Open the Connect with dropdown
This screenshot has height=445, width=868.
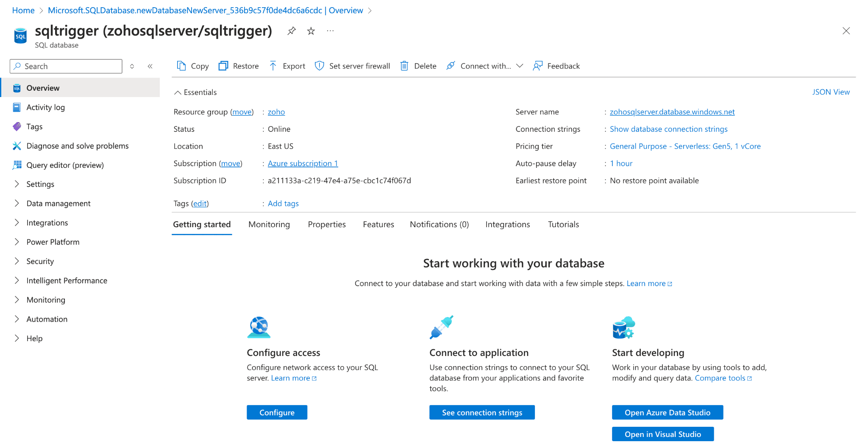520,66
